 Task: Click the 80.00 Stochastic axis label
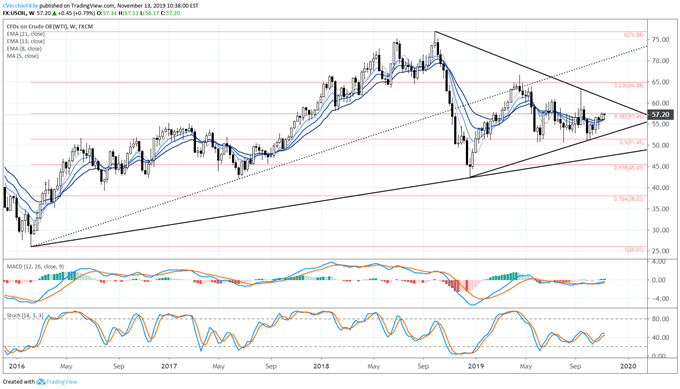(660, 319)
